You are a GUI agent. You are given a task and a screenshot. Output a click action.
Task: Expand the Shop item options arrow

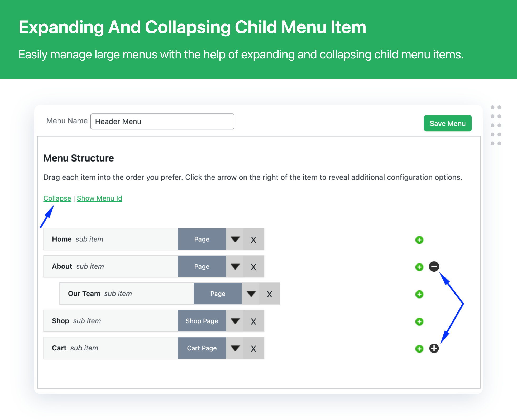[235, 321]
